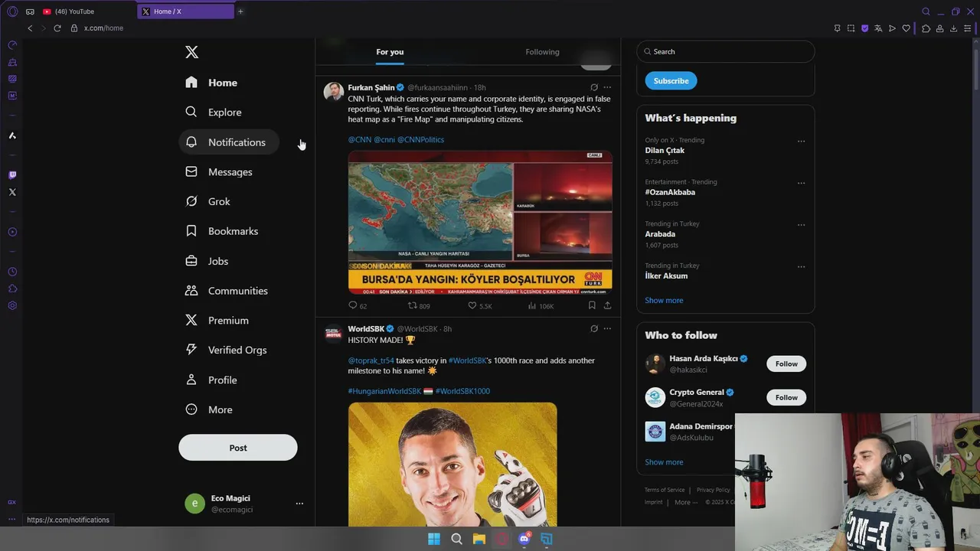Screen dimensions: 980x551
Task: Expand the More menu in sidebar
Action: coord(209,409)
